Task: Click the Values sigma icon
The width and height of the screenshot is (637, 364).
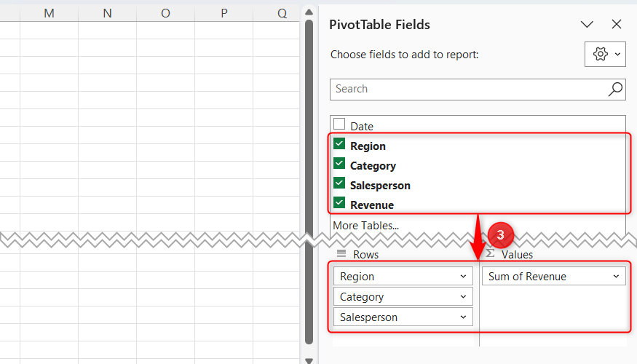Action: (x=491, y=253)
